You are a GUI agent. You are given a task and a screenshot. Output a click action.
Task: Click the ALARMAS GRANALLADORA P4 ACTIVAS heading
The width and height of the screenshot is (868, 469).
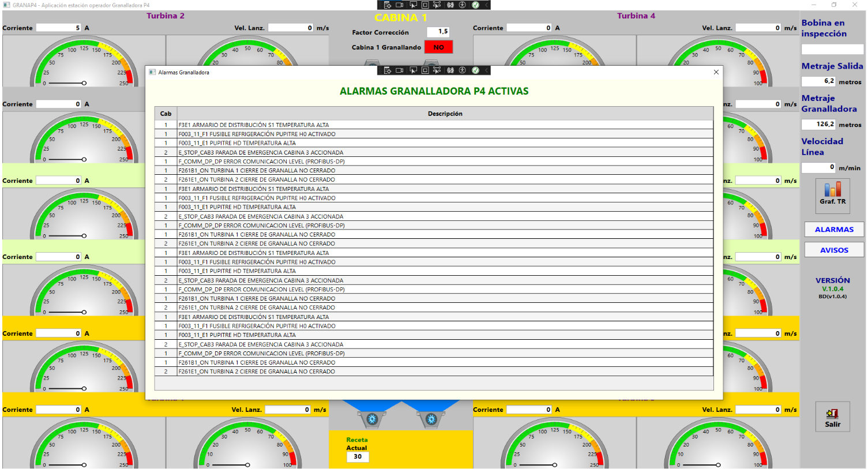click(x=434, y=91)
